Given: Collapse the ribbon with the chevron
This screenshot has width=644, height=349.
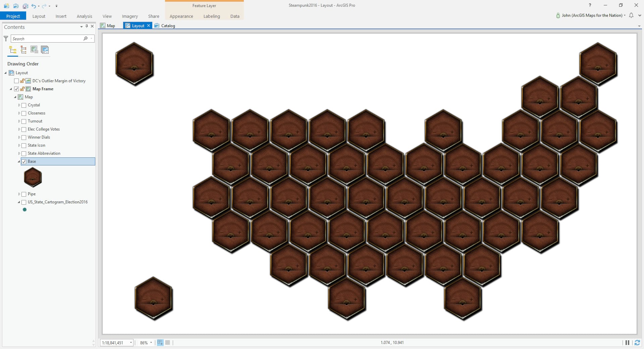Looking at the screenshot, I should (640, 15).
